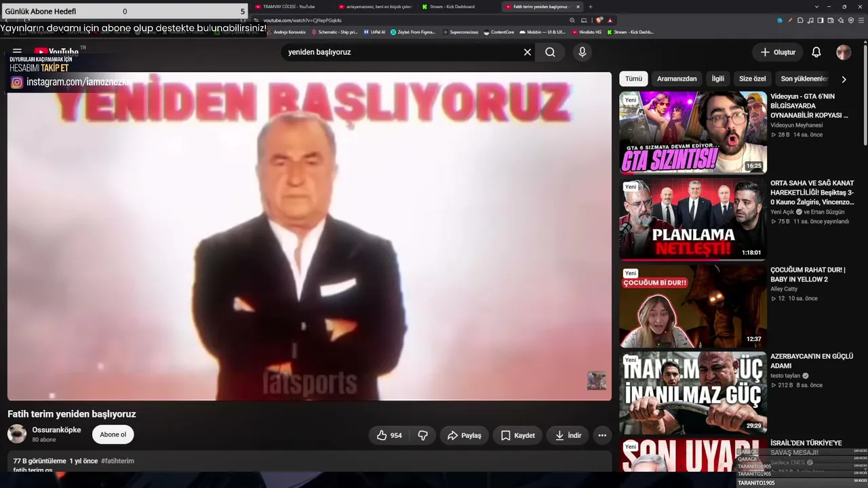Open the more actions menu (three dots)
Screen dimensions: 868x488
click(x=601, y=435)
